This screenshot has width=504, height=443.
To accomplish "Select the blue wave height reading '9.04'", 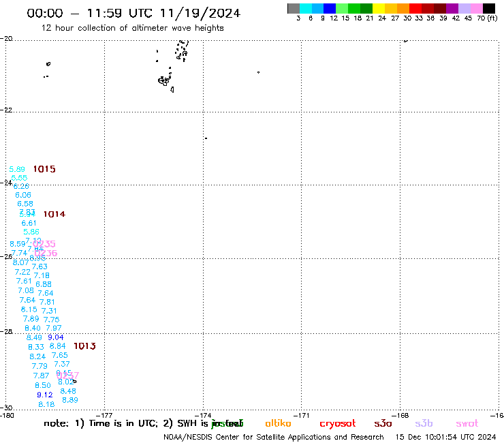I will pyautogui.click(x=56, y=337).
